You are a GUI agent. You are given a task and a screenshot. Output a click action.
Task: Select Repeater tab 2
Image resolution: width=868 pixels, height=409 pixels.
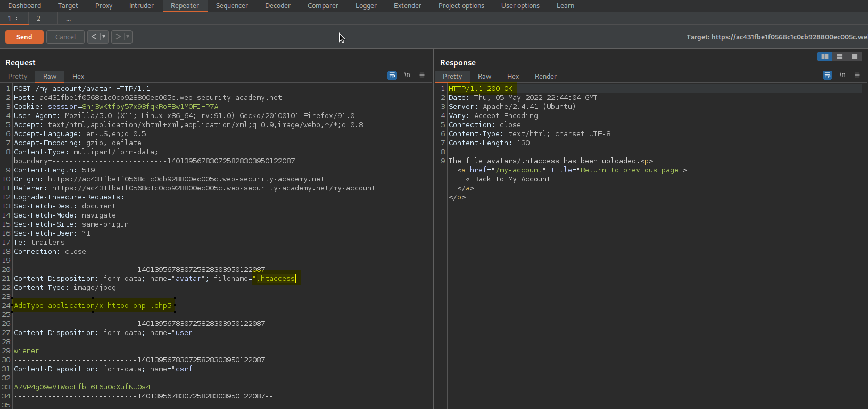38,19
